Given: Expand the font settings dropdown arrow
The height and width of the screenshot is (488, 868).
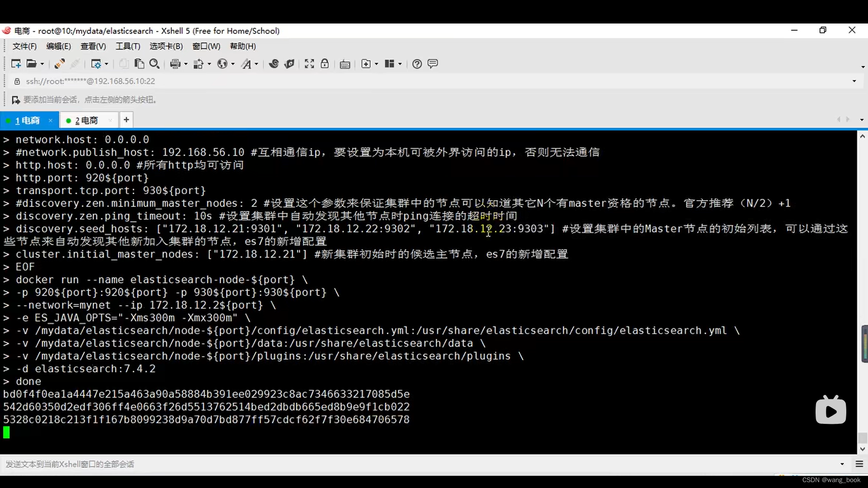Looking at the screenshot, I should point(256,64).
